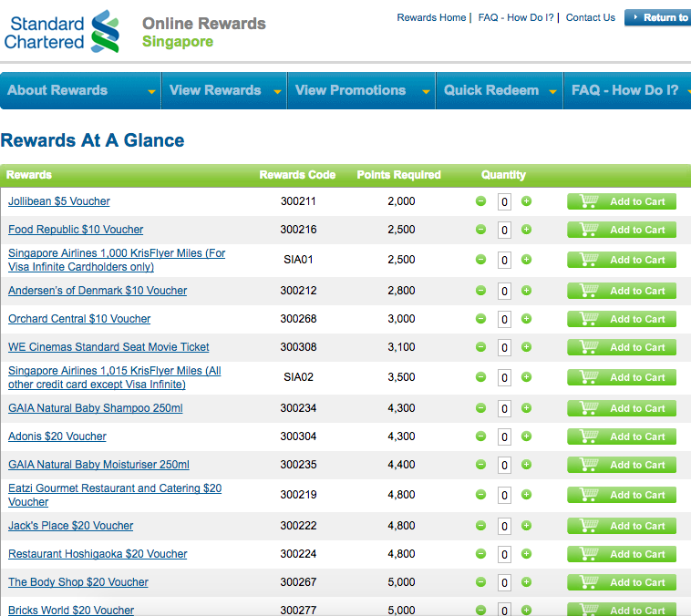This screenshot has height=616, width=691.
Task: Open Rewards Home link in header
Action: coord(431,17)
